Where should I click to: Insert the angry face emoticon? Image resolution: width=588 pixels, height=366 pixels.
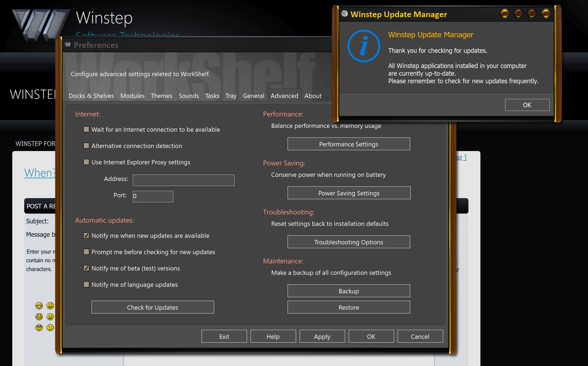pyautogui.click(x=50, y=317)
